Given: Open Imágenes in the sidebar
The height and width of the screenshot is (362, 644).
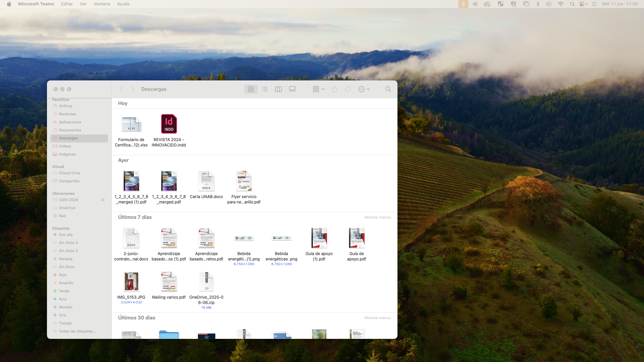Looking at the screenshot, I should click(79, 154).
